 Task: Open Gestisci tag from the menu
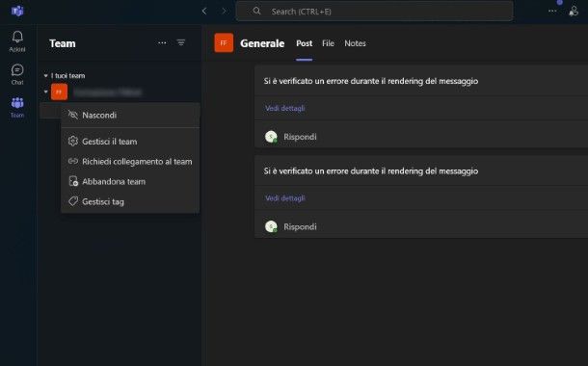(x=130, y=201)
